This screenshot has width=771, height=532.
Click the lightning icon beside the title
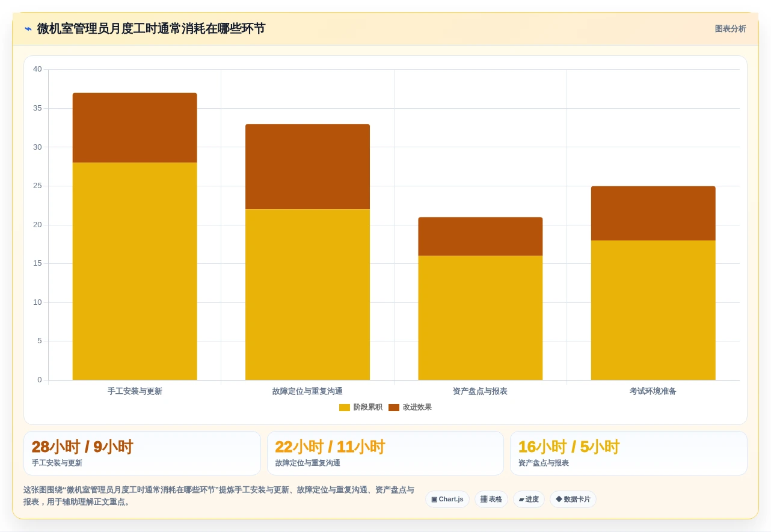pos(28,29)
